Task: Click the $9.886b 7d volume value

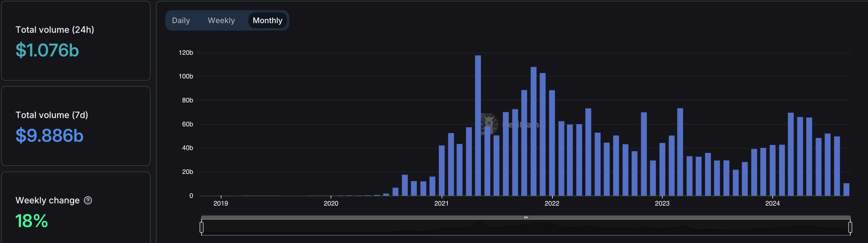Action: tap(49, 136)
